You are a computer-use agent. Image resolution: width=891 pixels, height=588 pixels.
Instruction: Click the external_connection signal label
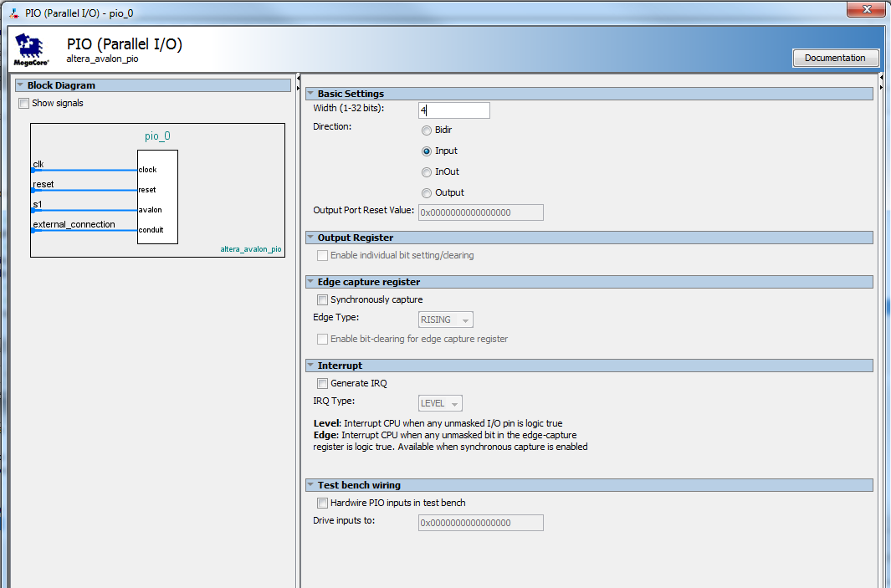pos(74,224)
